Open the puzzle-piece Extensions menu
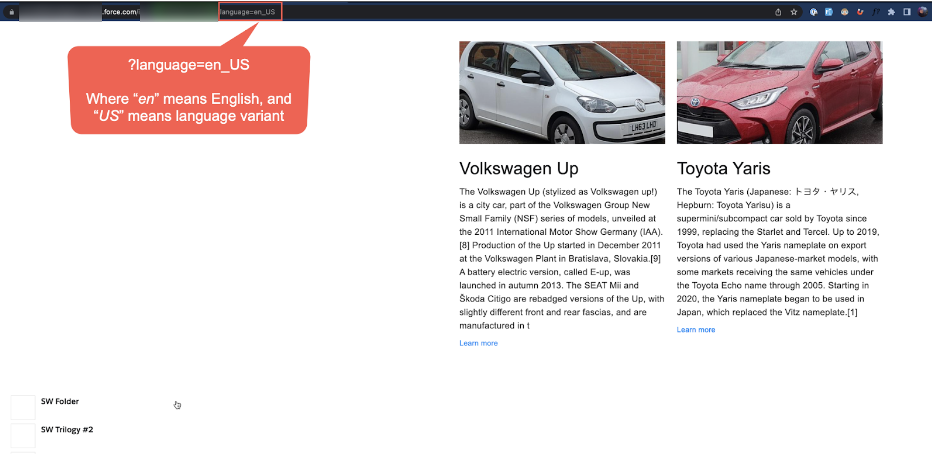 pyautogui.click(x=891, y=12)
